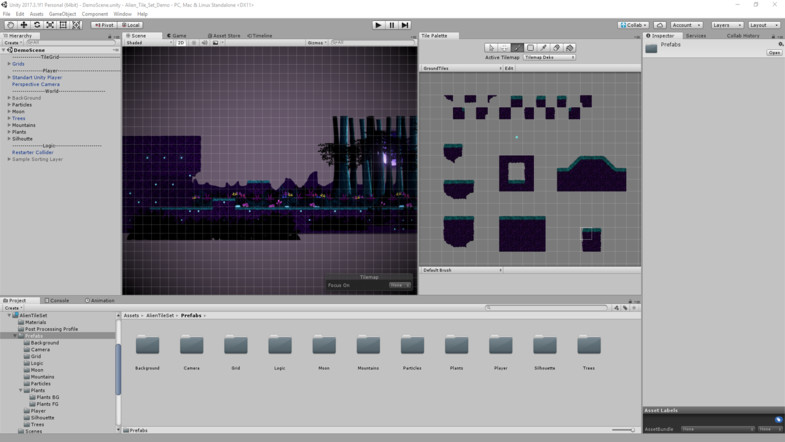Select the Tile Palette Box Fill tool
785x442 pixels.
click(530, 48)
